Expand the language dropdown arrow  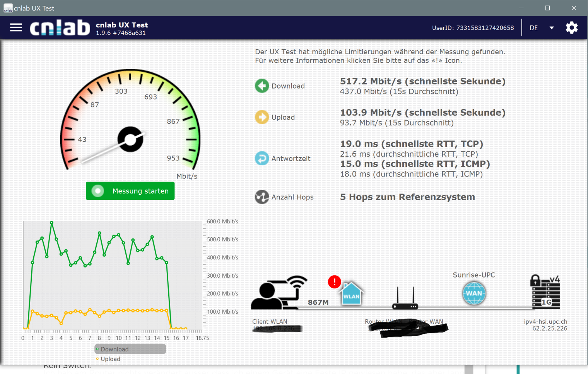[552, 28]
